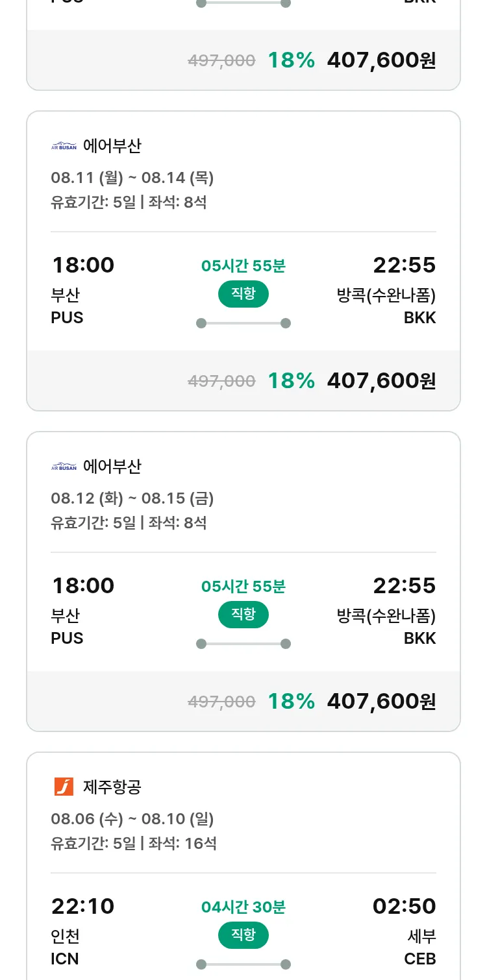Tap topmost 407,600원 price row
Image resolution: width=487 pixels, height=980 pixels.
click(x=381, y=60)
